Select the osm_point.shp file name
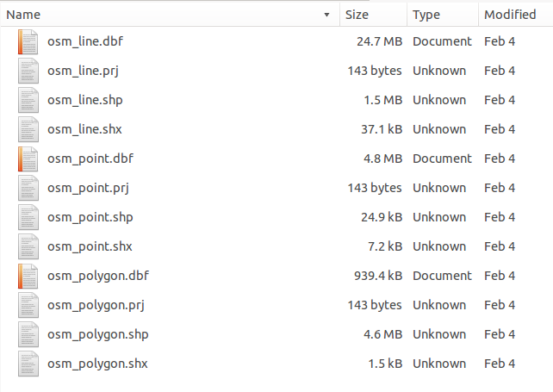Image resolution: width=553 pixels, height=392 pixels. tap(90, 217)
